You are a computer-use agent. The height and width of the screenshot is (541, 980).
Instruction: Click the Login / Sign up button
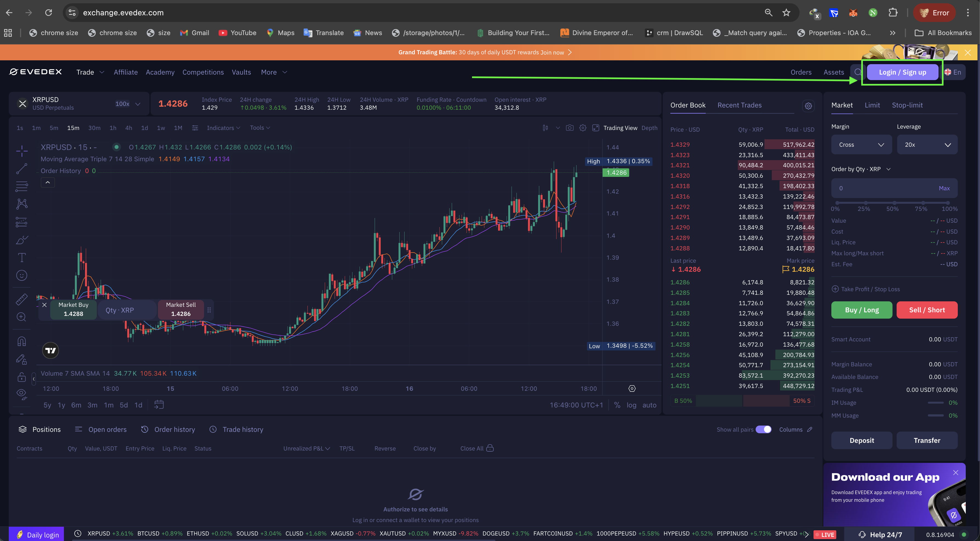(x=902, y=72)
